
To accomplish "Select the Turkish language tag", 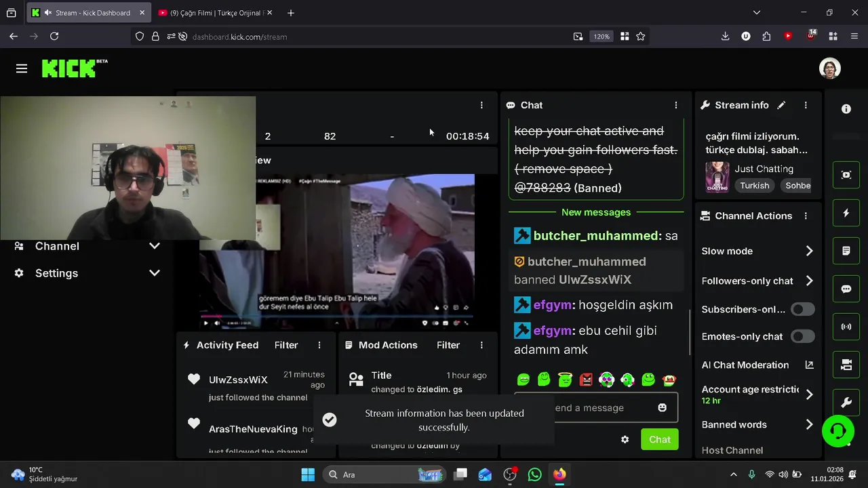I will coord(754,185).
